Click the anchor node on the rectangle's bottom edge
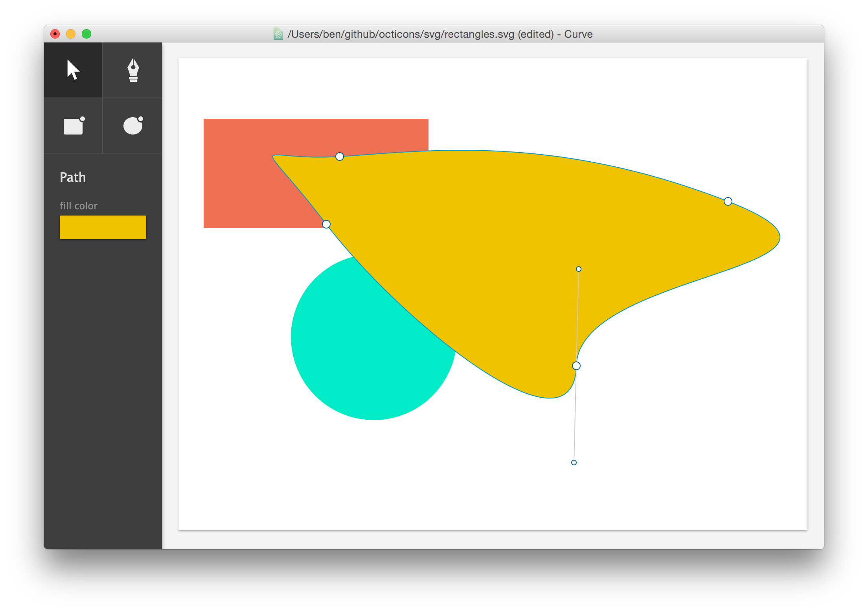 (x=326, y=224)
